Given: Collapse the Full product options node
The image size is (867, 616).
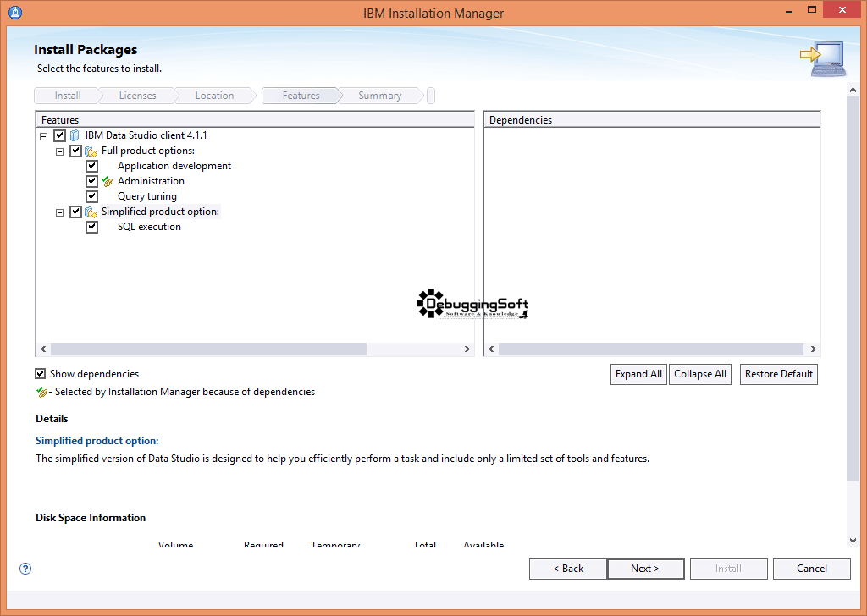Looking at the screenshot, I should click(x=60, y=151).
